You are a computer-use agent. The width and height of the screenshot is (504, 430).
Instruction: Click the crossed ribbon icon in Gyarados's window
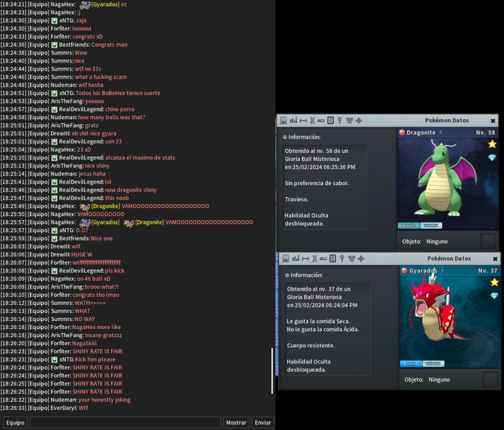[x=352, y=259]
